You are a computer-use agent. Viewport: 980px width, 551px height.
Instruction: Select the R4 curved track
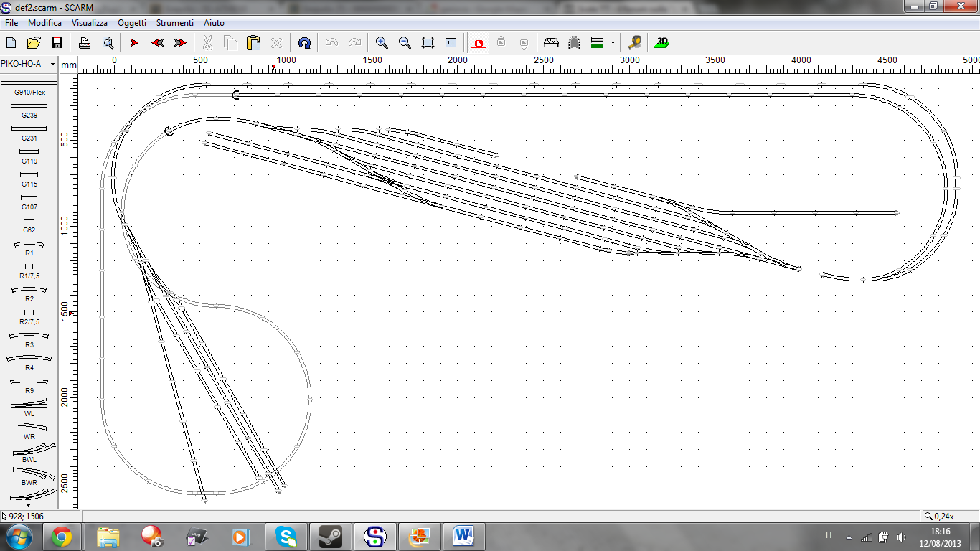pos(29,362)
